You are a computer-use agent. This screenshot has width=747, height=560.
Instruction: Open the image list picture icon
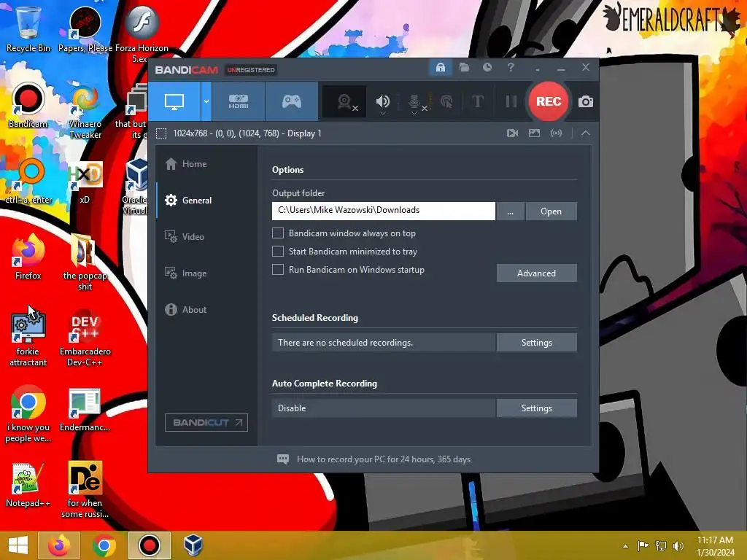tap(534, 133)
